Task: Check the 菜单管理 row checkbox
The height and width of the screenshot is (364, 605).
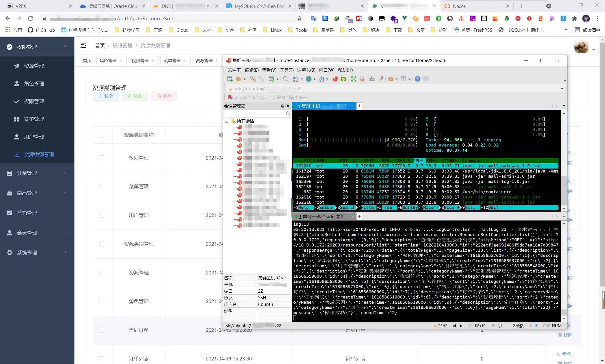Action: pos(102,187)
